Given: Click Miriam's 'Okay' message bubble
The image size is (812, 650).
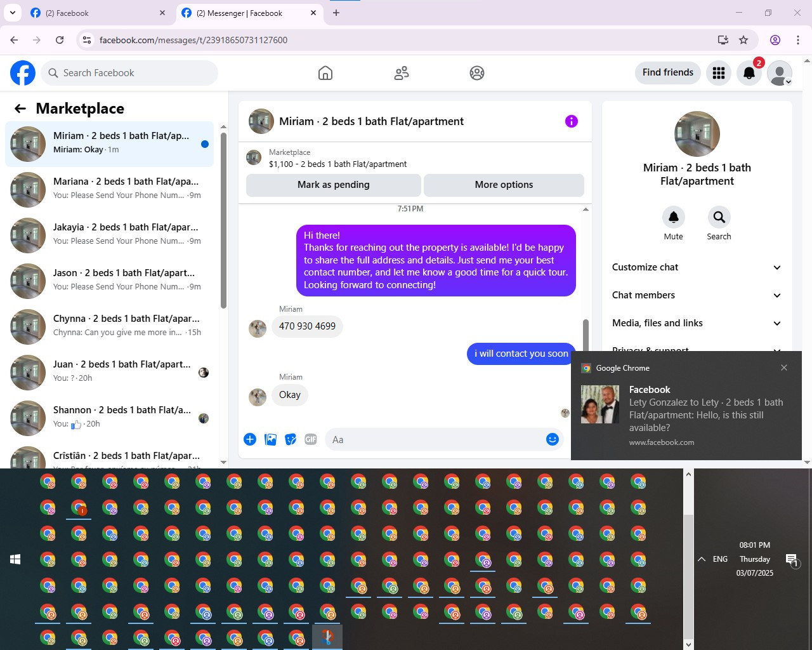Looking at the screenshot, I should click(290, 395).
